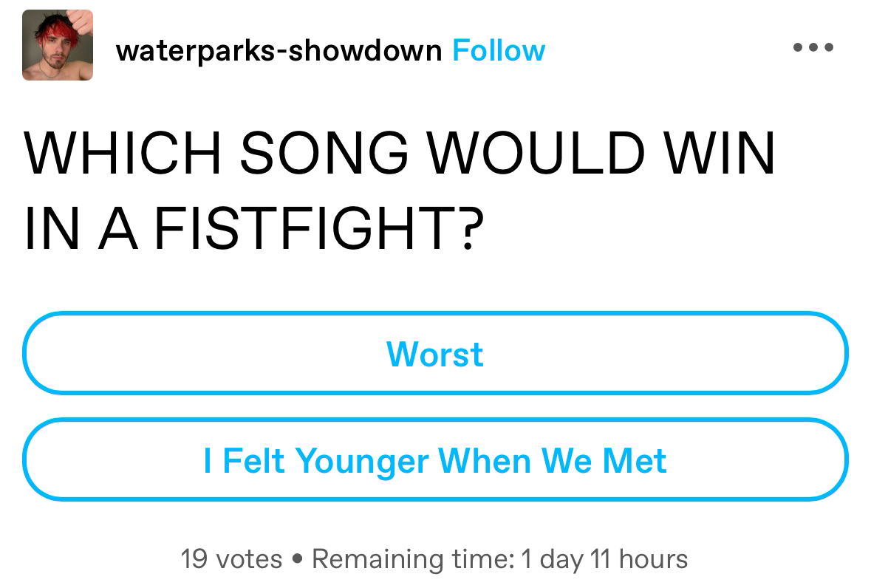
Task: Follow the waterparks-showdown blog
Action: pos(499,50)
